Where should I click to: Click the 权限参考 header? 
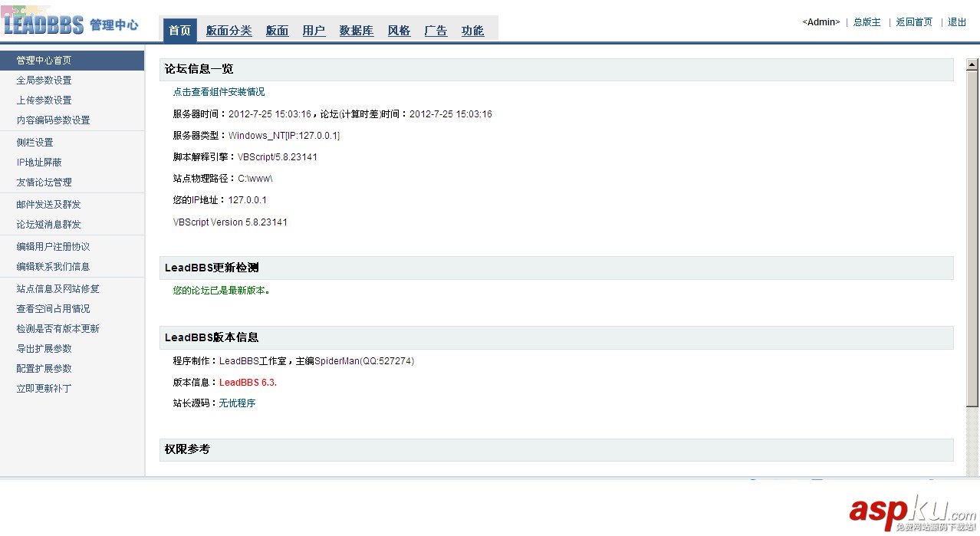[557, 449]
